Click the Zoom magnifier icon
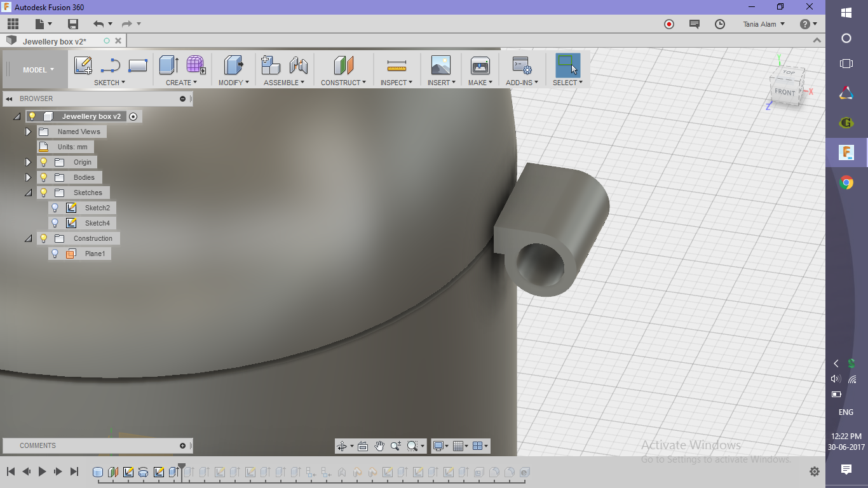The image size is (868, 488). pos(396,446)
